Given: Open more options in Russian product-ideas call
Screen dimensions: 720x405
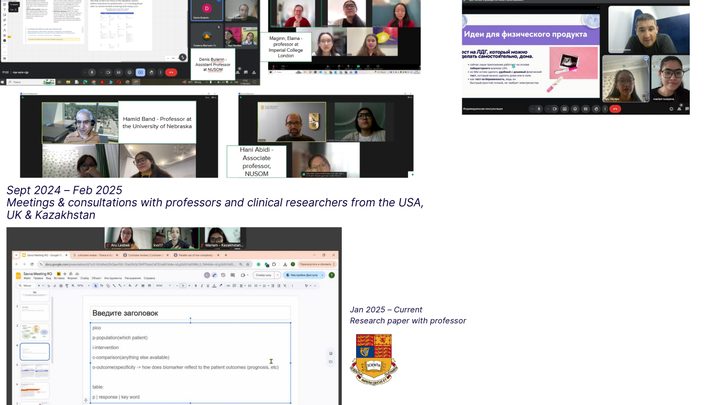Looking at the screenshot, I should point(605,109).
